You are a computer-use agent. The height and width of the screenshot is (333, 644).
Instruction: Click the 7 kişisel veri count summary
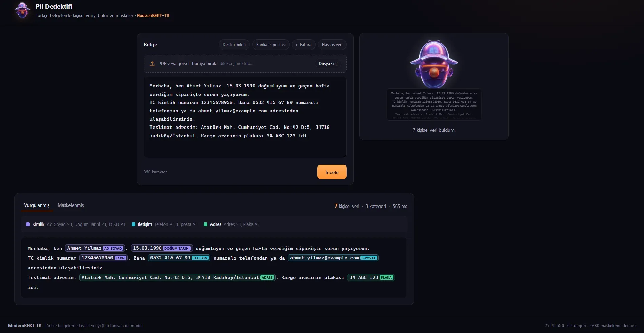[x=346, y=206]
